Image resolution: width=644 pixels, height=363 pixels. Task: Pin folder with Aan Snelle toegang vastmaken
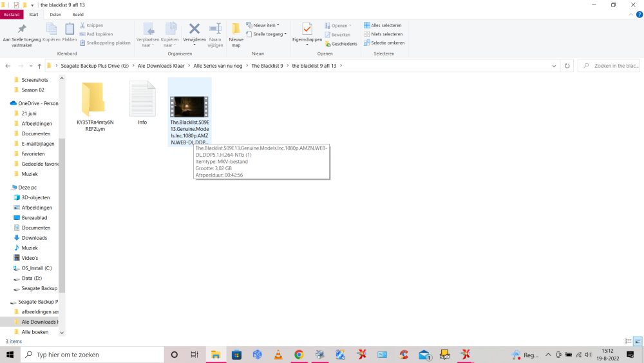[x=22, y=34]
